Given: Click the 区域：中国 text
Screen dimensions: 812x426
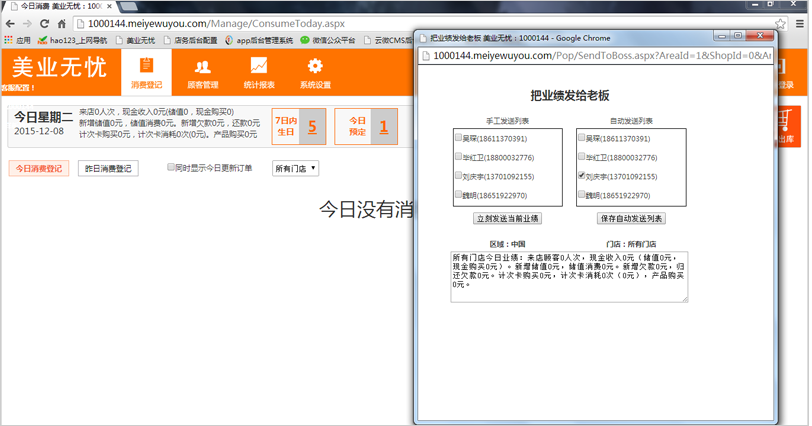Looking at the screenshot, I should [508, 244].
